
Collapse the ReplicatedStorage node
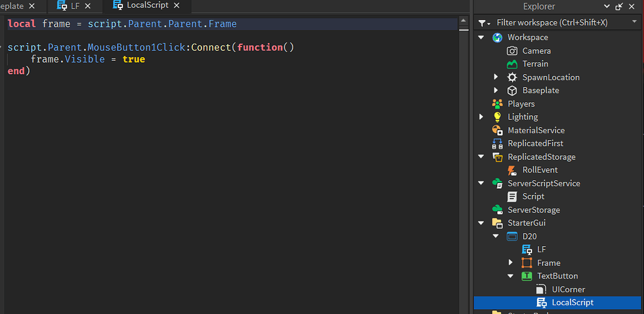click(482, 156)
